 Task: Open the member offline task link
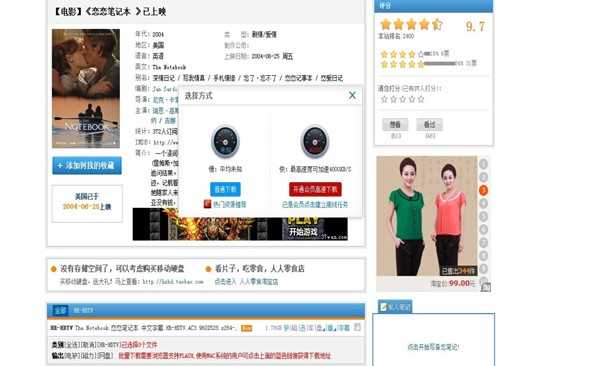pyautogui.click(x=315, y=204)
